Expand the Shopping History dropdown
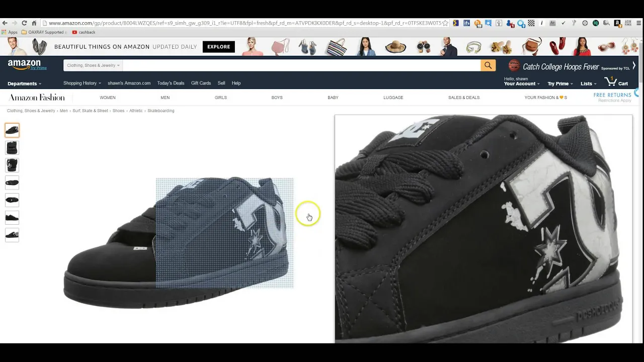 82,83
